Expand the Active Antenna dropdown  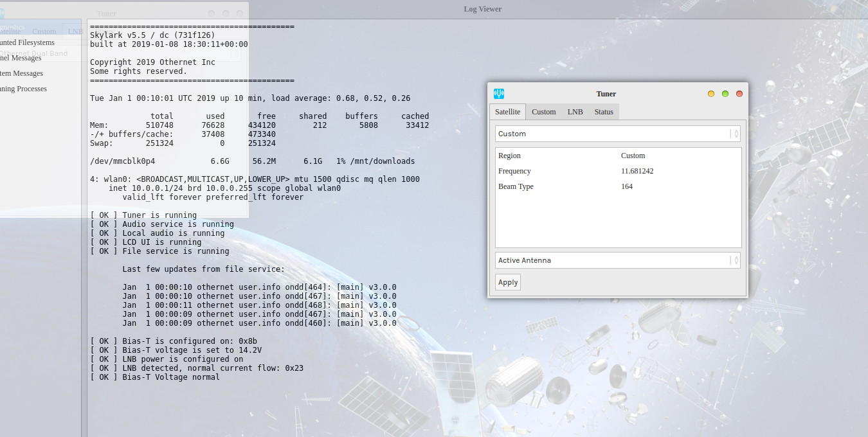[x=618, y=260]
